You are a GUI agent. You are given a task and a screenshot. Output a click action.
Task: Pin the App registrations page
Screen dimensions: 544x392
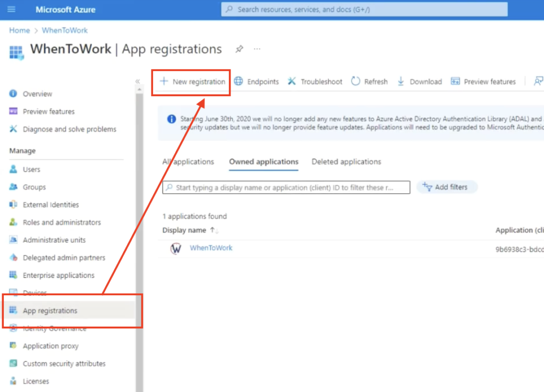click(239, 49)
